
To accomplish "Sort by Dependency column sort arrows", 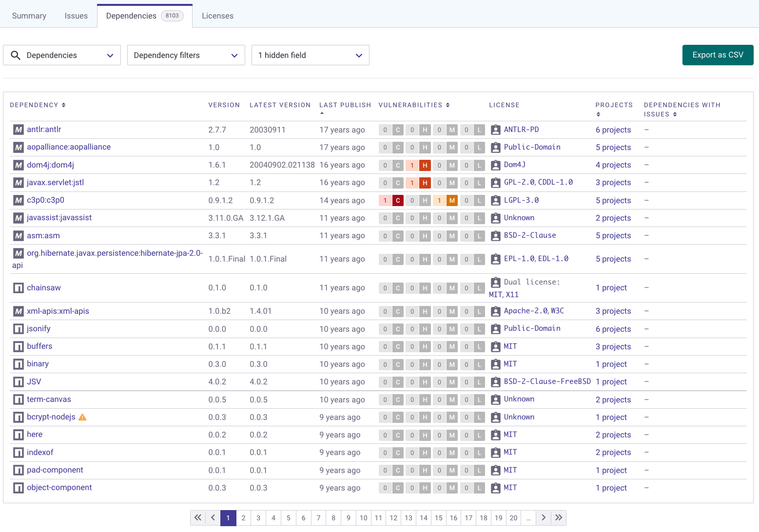I will pos(63,105).
